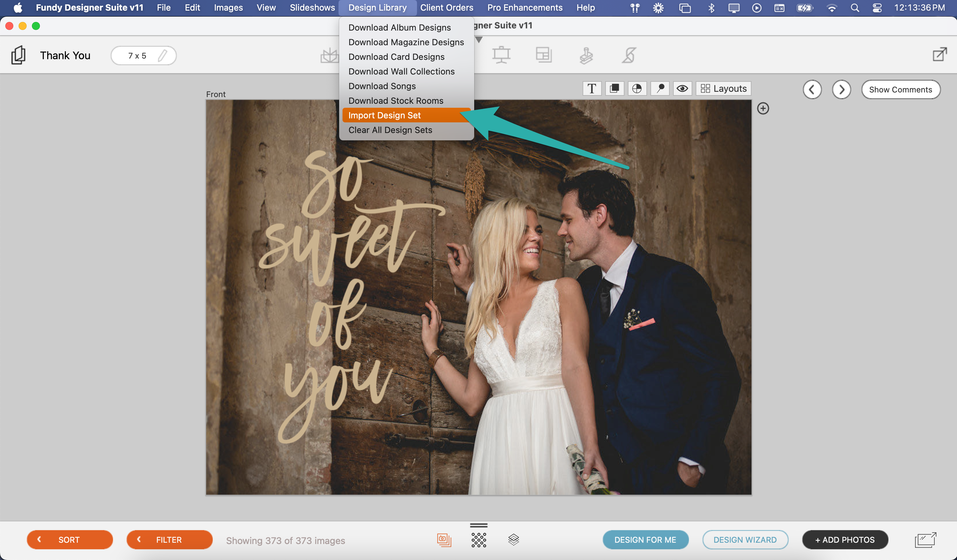Open the DESIGN WIZARD

tap(745, 539)
